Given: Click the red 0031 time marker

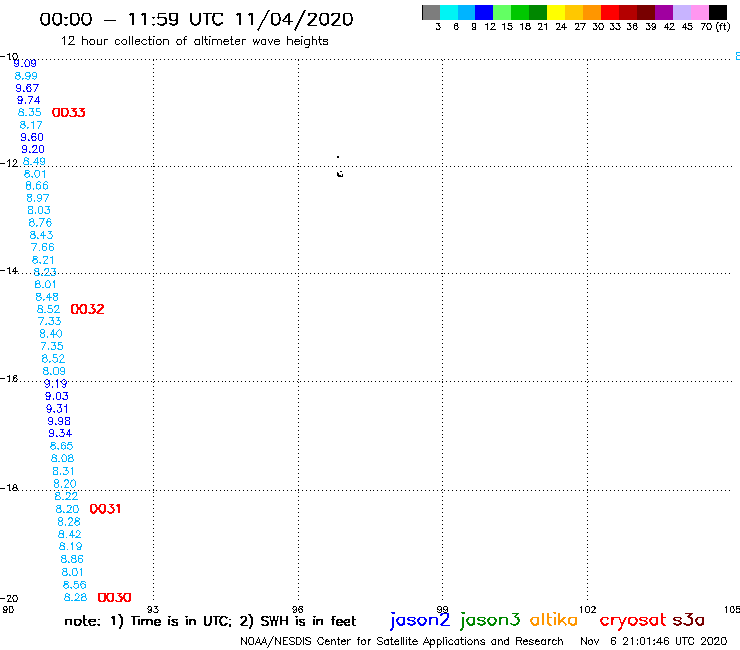Looking at the screenshot, I should 105,509.
